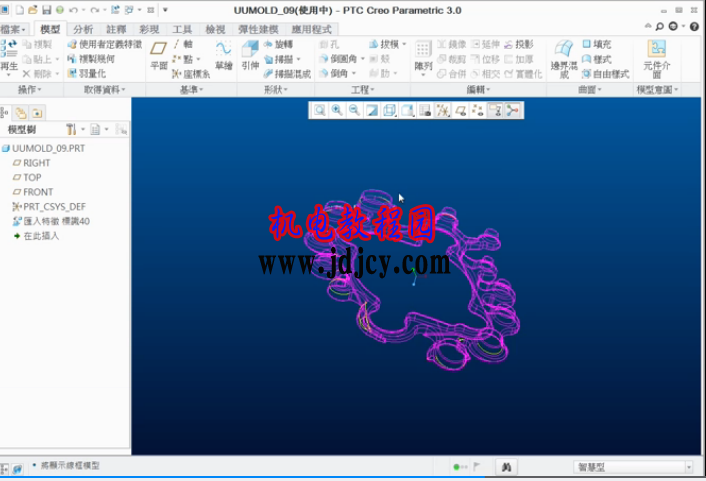The image size is (706, 481).
Task: Expand the Surfaces (曲面) group
Action: click(590, 90)
